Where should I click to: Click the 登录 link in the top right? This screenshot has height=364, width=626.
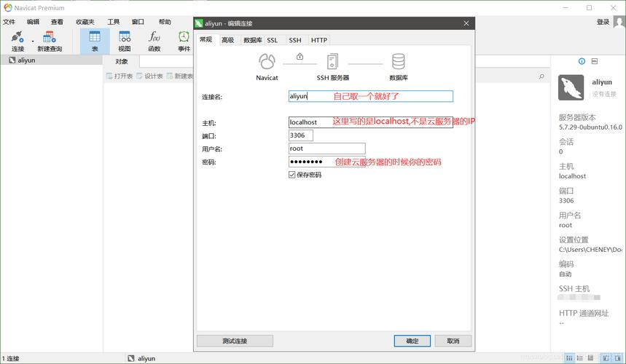coord(603,22)
